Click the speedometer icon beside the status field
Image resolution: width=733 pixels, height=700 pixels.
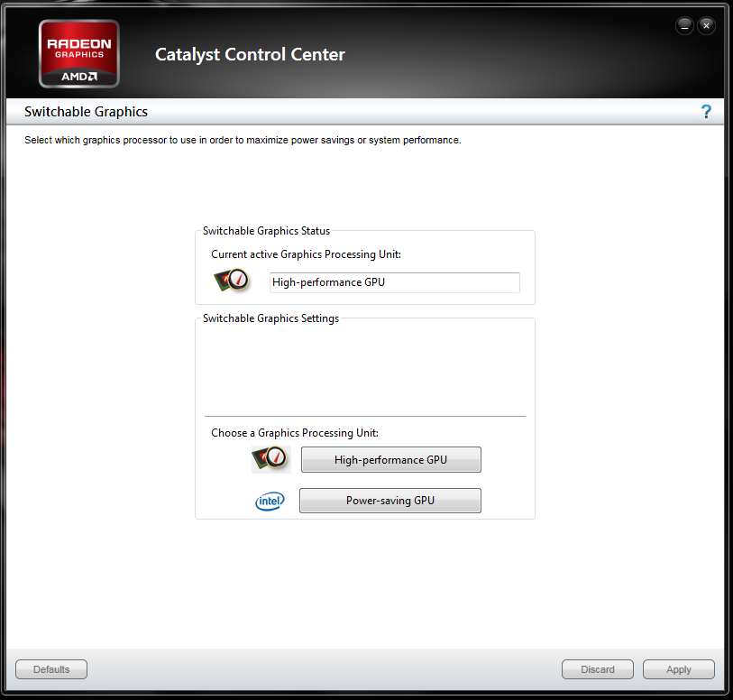click(x=232, y=281)
